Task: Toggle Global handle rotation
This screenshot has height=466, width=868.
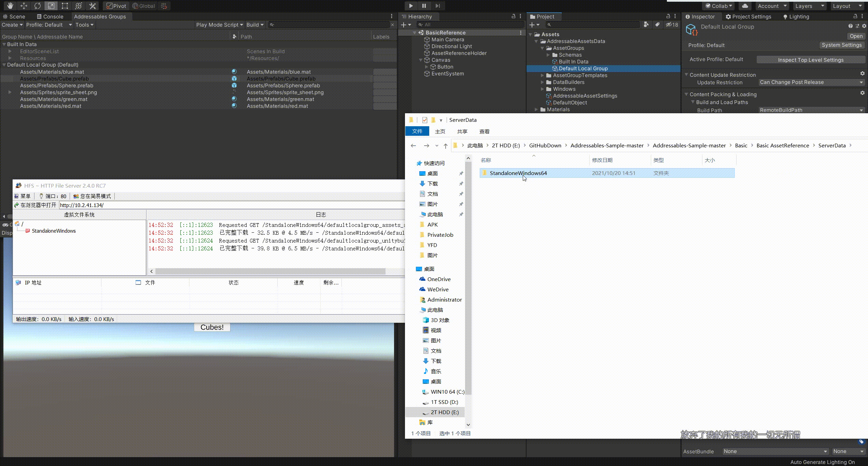Action: 143,6
